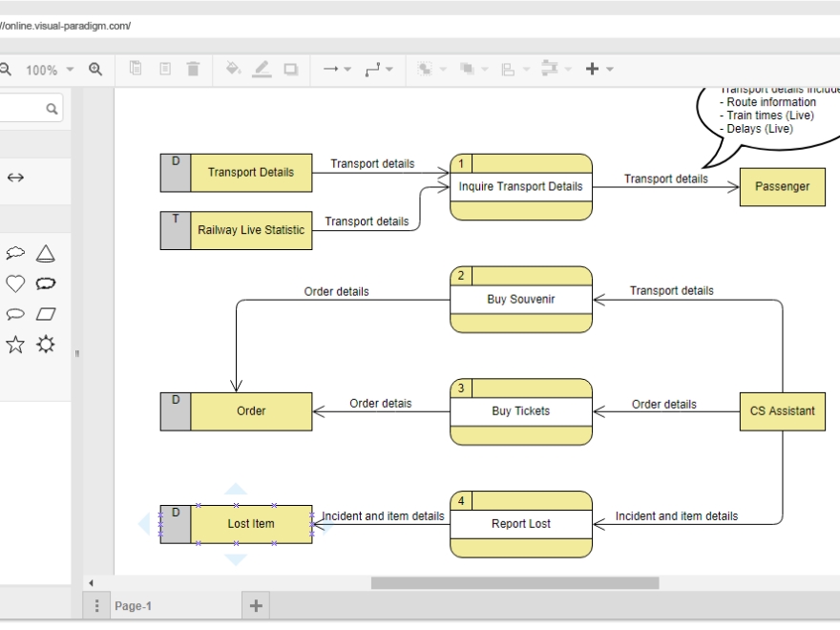Delete selection using the trash icon
This screenshot has height=630, width=840.
194,69
